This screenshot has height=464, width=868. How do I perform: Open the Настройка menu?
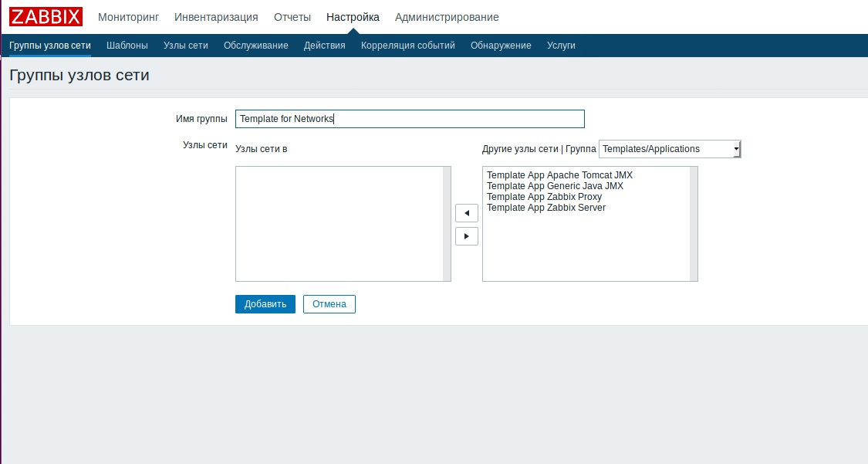pos(353,17)
